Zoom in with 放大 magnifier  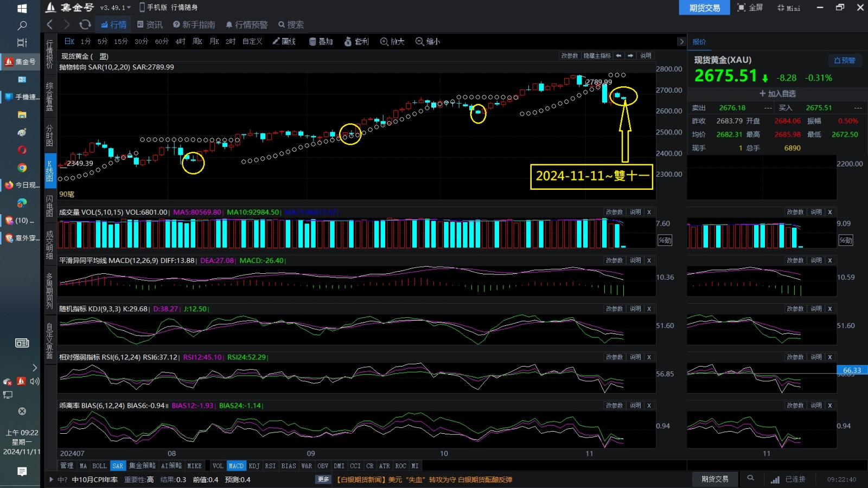click(384, 41)
